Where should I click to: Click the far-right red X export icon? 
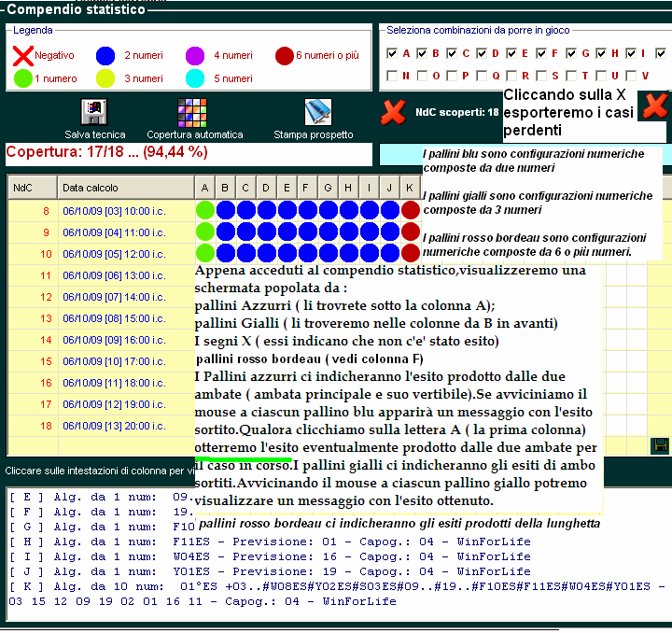point(654,106)
